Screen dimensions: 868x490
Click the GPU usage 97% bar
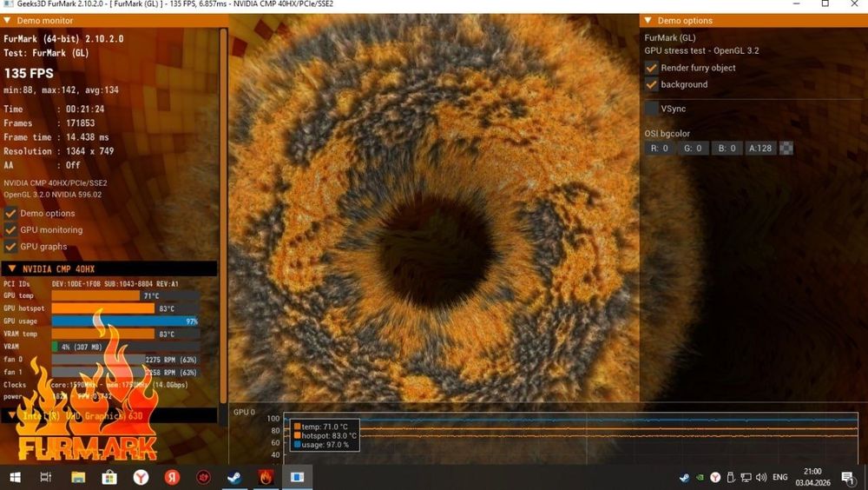click(126, 321)
